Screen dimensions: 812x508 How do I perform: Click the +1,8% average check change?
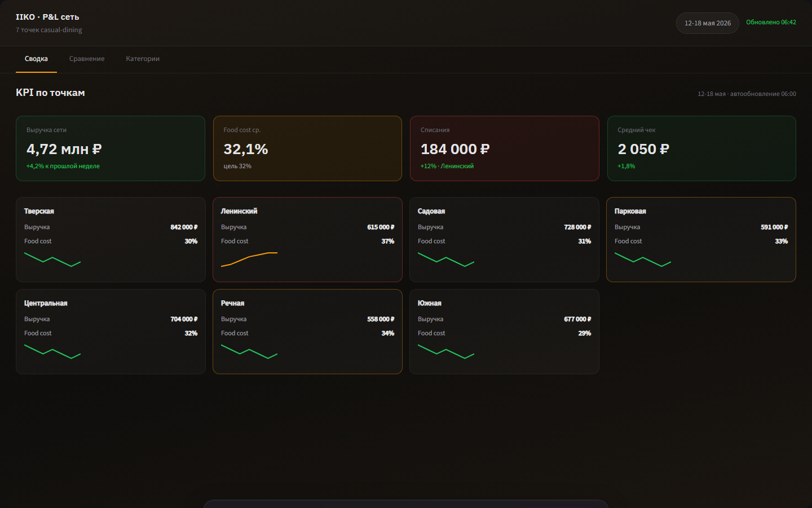pos(626,166)
